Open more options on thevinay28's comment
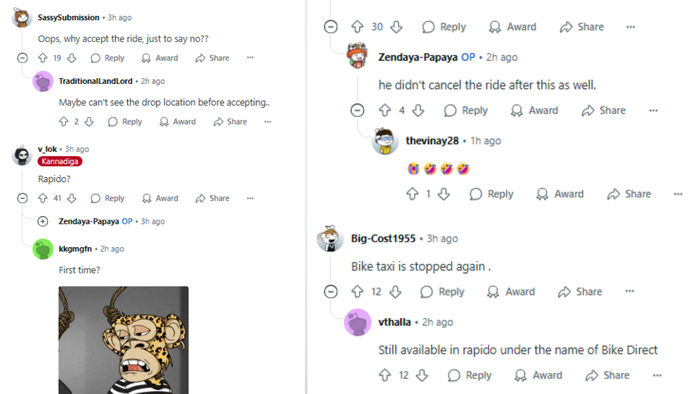The width and height of the screenshot is (700, 394). [678, 194]
